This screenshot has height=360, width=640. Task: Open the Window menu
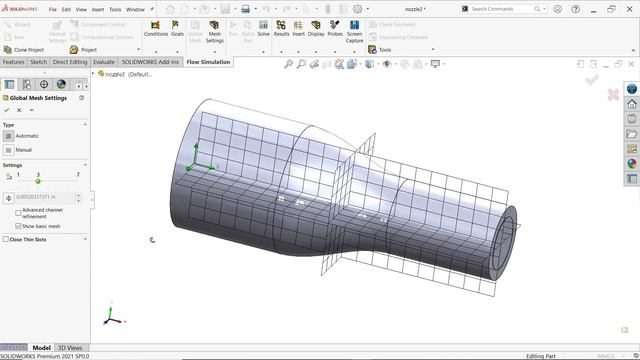[x=135, y=9]
